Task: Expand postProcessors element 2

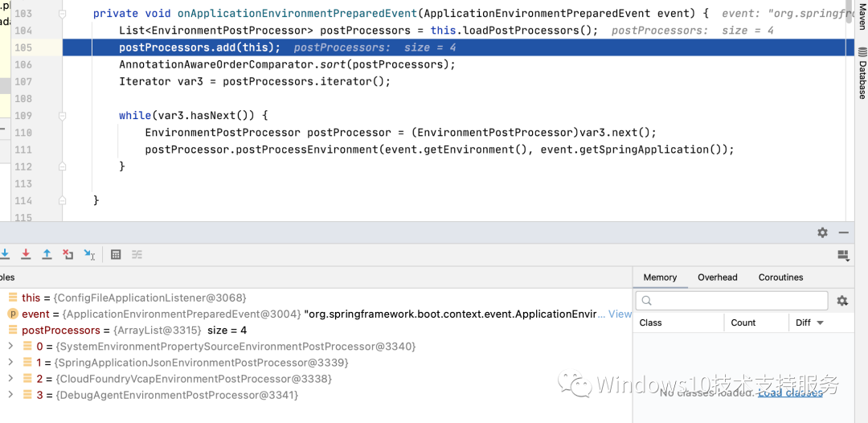Action: tap(10, 379)
